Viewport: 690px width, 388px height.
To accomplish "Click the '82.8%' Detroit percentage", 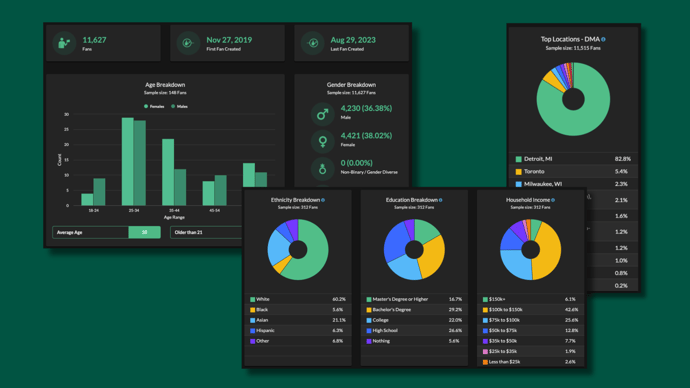I will coord(623,159).
